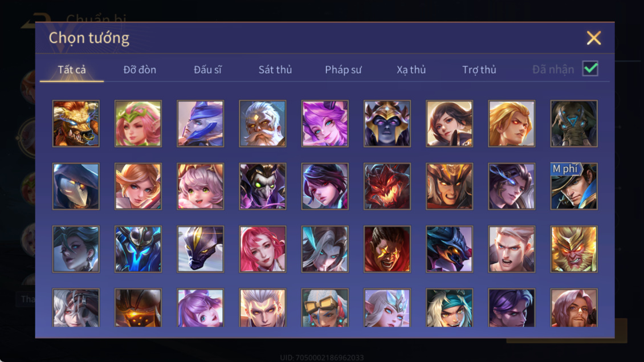The image size is (644, 362).
Task: Filter heroes by Sát thủ tab
Action: point(275,70)
